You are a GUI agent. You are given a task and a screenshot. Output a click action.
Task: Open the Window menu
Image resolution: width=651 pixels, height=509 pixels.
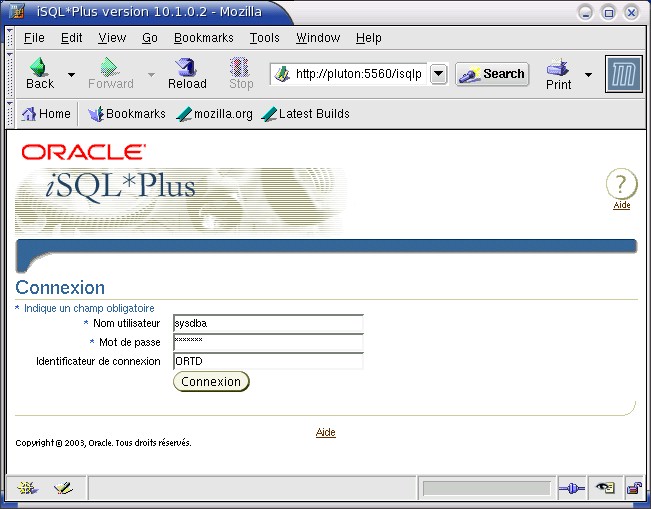318,38
